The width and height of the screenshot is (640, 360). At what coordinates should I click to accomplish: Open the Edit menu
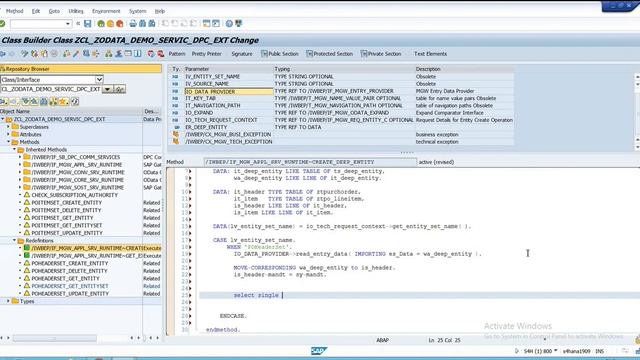(x=36, y=11)
